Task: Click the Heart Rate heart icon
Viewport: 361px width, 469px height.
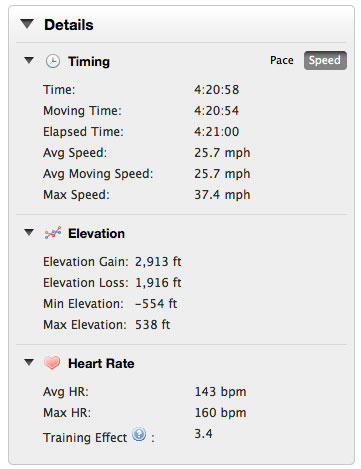Action: tap(52, 363)
